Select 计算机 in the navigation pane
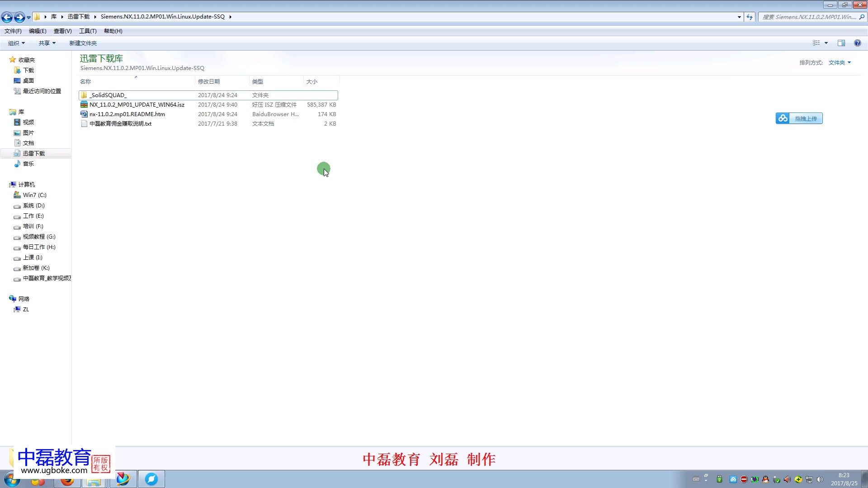Viewport: 868px width, 488px height. pos(26,184)
